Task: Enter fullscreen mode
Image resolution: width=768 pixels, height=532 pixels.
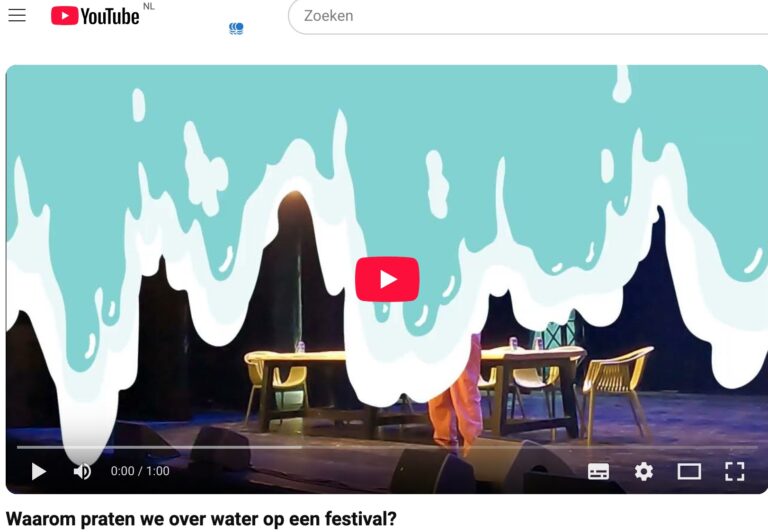Action: pos(735,471)
